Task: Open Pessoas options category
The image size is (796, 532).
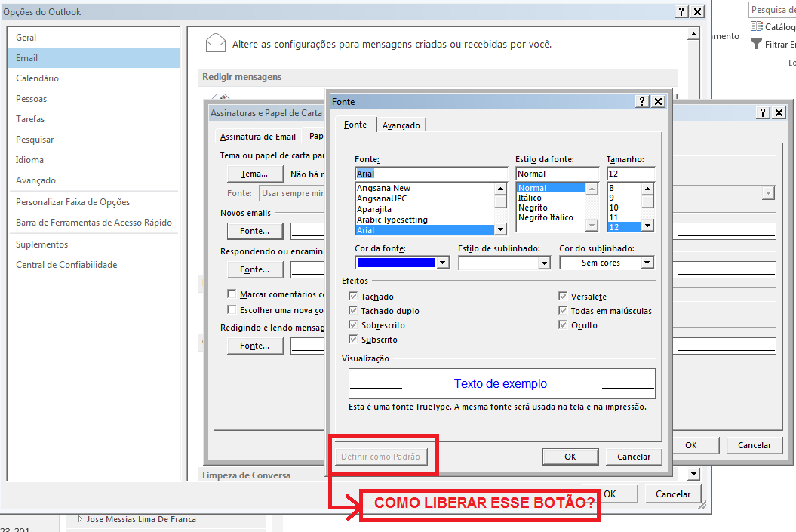Action: pyautogui.click(x=94, y=99)
